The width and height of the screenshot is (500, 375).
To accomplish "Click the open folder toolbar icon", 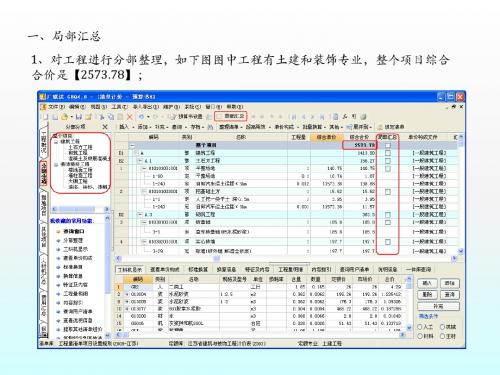I will tap(65, 117).
